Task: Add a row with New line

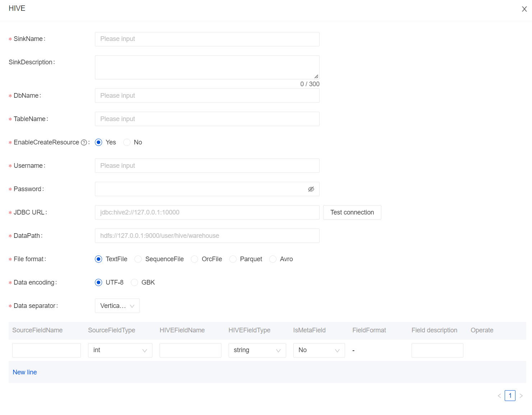Action: [25, 372]
